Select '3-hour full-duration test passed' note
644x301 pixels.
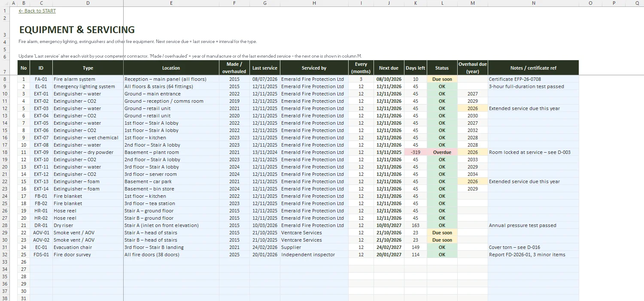(x=533, y=86)
